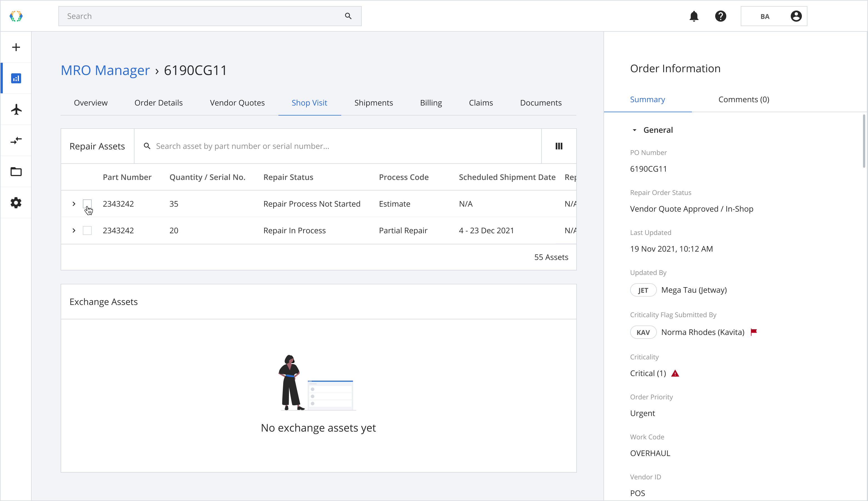Switch to the Overview tab
Viewport: 868px width, 501px height.
point(91,103)
